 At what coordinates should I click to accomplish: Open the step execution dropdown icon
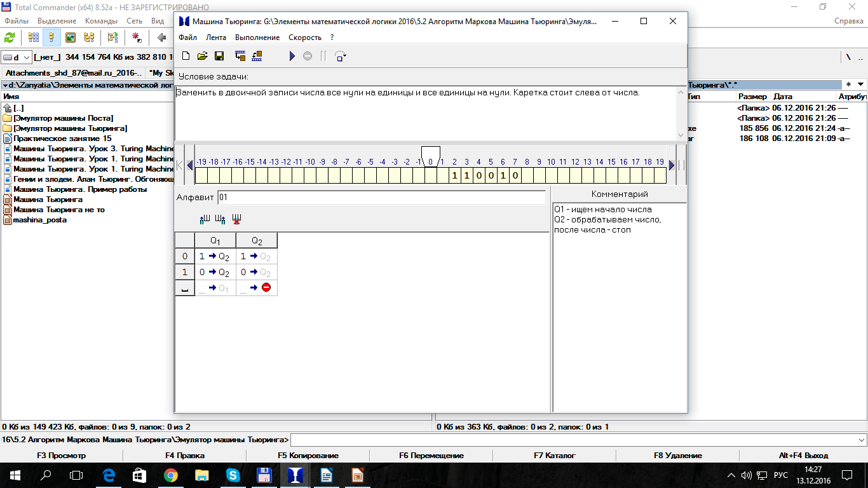341,56
